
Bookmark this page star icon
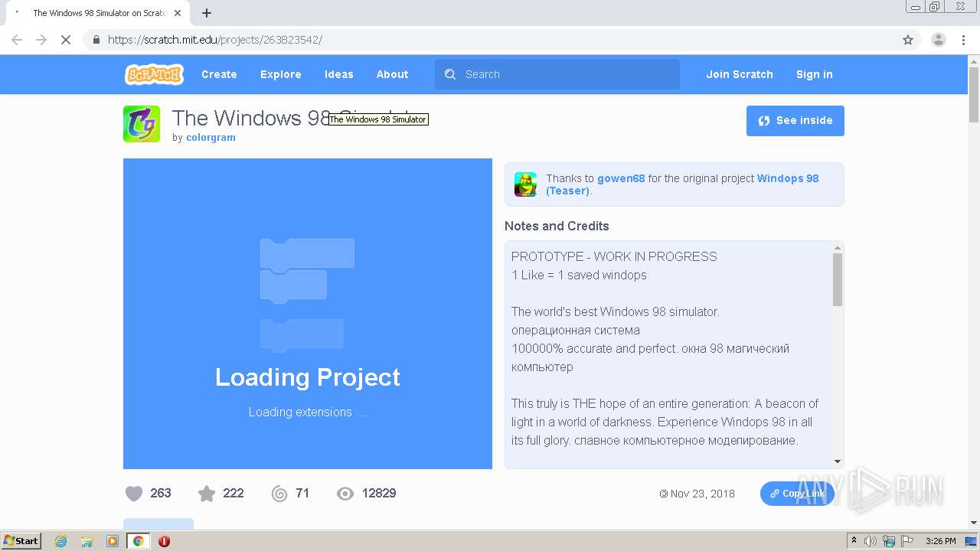(x=908, y=40)
